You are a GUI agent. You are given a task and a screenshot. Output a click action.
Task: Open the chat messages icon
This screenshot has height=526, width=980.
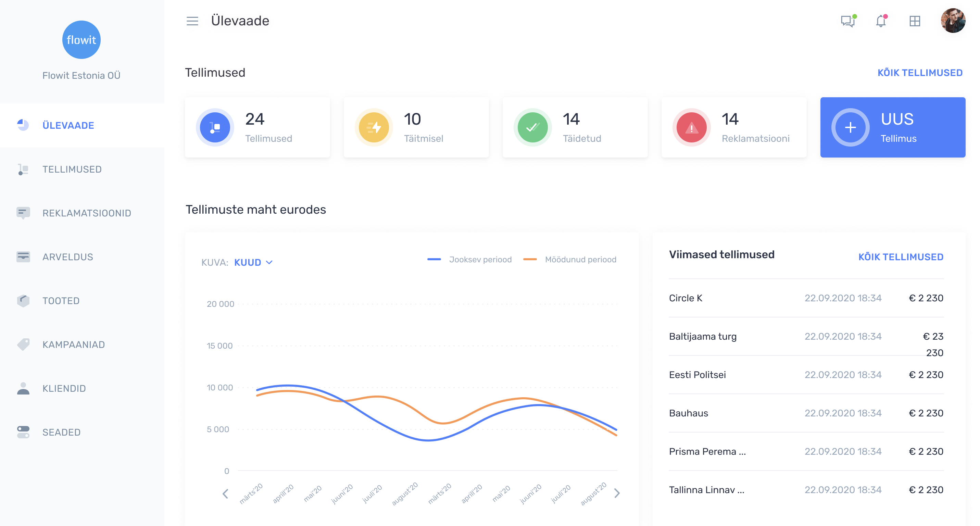(848, 21)
